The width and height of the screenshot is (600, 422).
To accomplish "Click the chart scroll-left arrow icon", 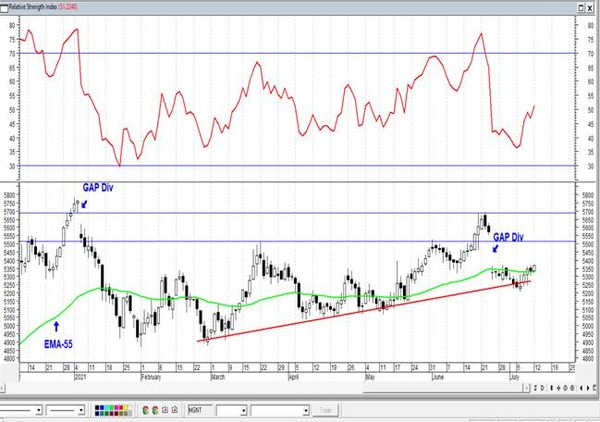I will click(x=581, y=388).
